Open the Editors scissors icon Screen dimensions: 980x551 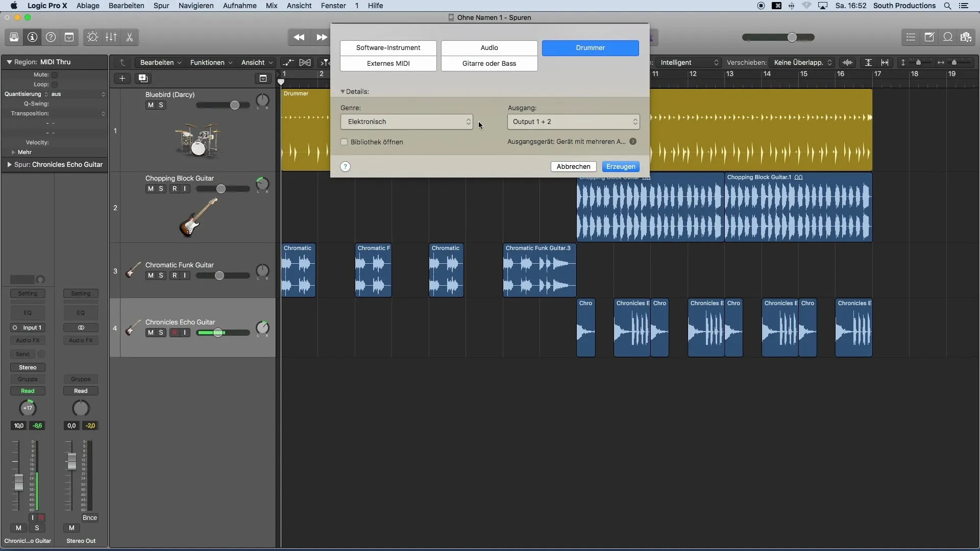(129, 37)
